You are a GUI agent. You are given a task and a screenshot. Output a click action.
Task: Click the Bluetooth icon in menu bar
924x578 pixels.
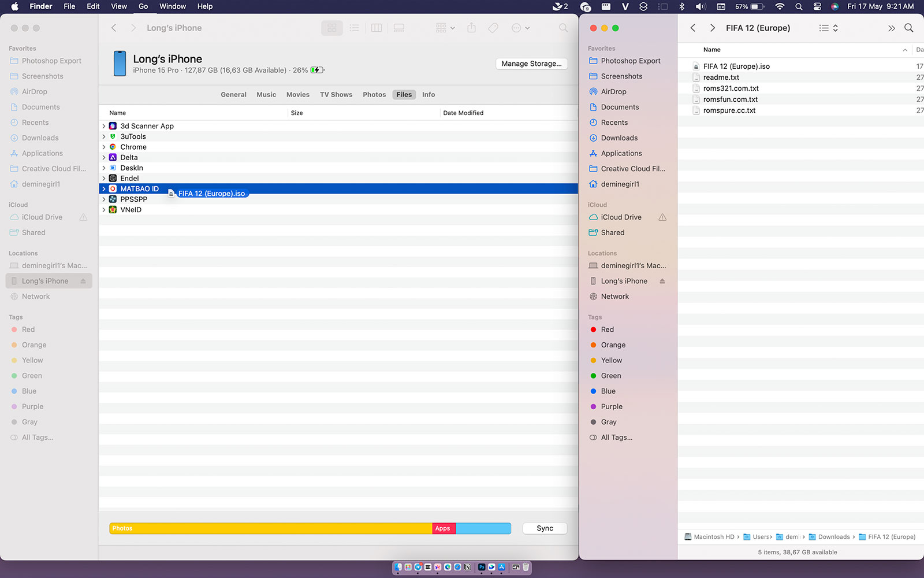681,6
